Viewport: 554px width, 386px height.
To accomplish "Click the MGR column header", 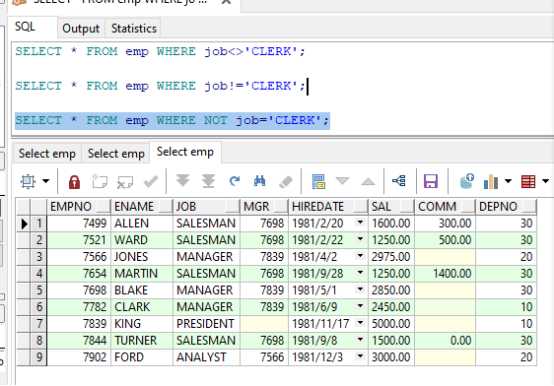I will (264, 207).
